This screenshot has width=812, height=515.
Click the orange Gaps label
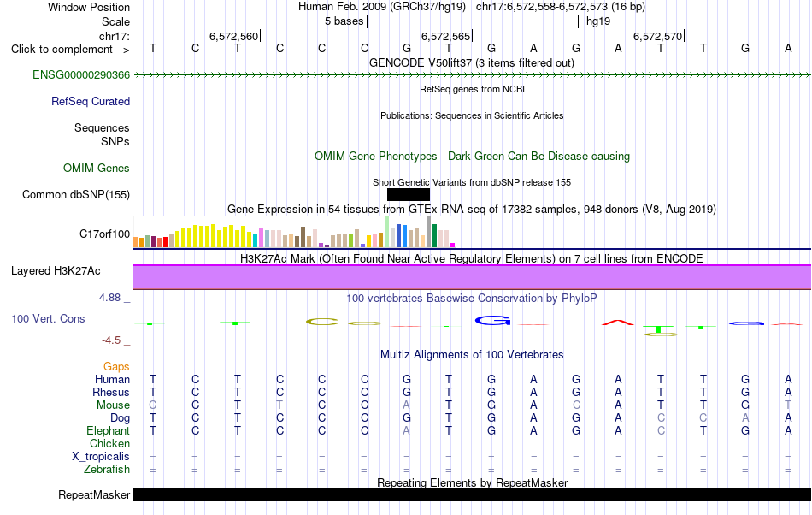point(116,367)
